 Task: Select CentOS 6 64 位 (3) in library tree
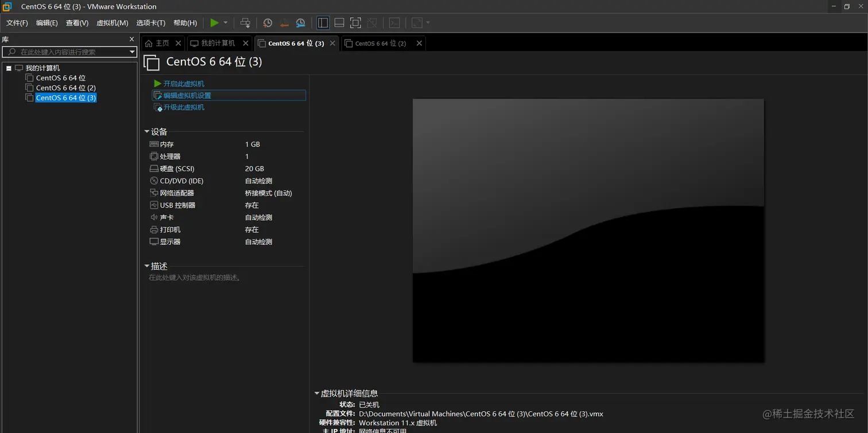coord(66,97)
